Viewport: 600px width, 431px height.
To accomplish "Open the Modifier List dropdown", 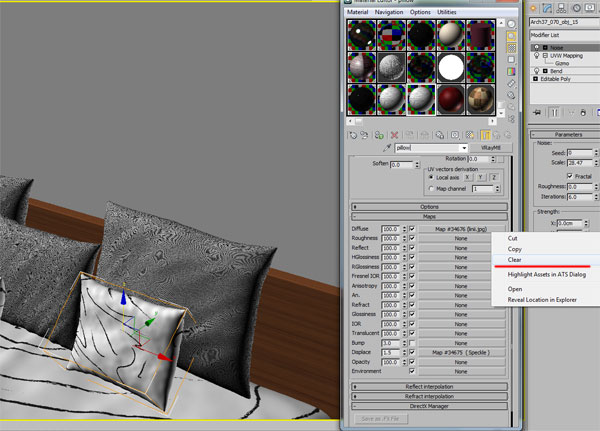I will [564, 35].
